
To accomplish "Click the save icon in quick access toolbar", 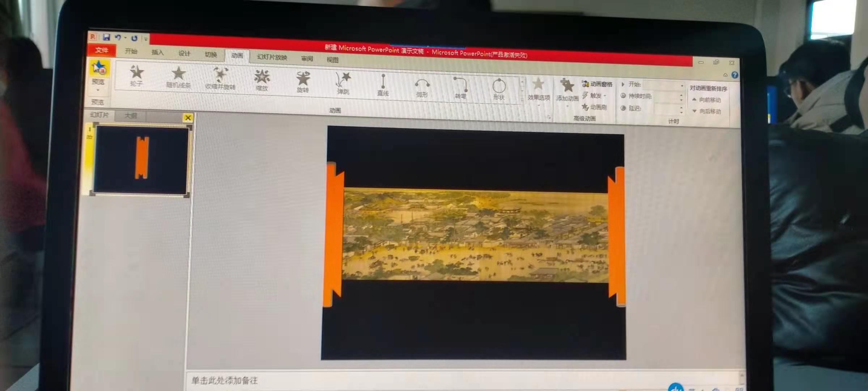I will pyautogui.click(x=106, y=37).
